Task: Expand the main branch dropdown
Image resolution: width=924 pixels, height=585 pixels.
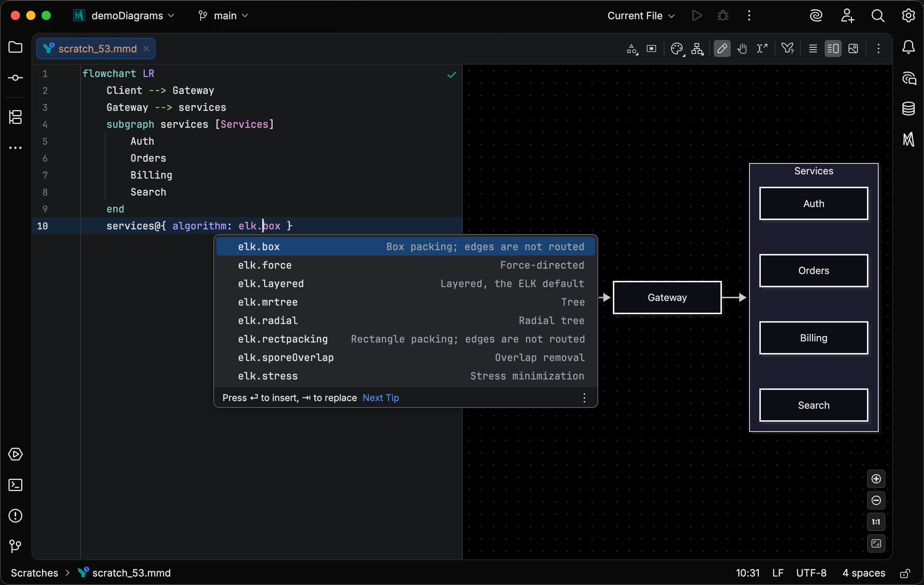Action: (223, 16)
